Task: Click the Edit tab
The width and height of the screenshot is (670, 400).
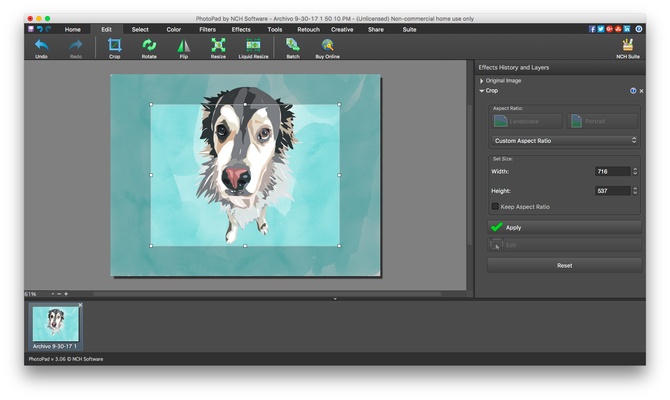Action: click(x=106, y=29)
